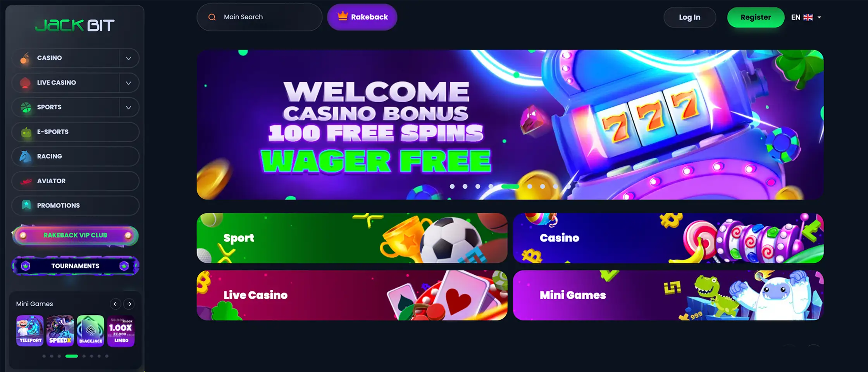
Task: Open the Blackjack mini game tile
Action: (x=91, y=331)
